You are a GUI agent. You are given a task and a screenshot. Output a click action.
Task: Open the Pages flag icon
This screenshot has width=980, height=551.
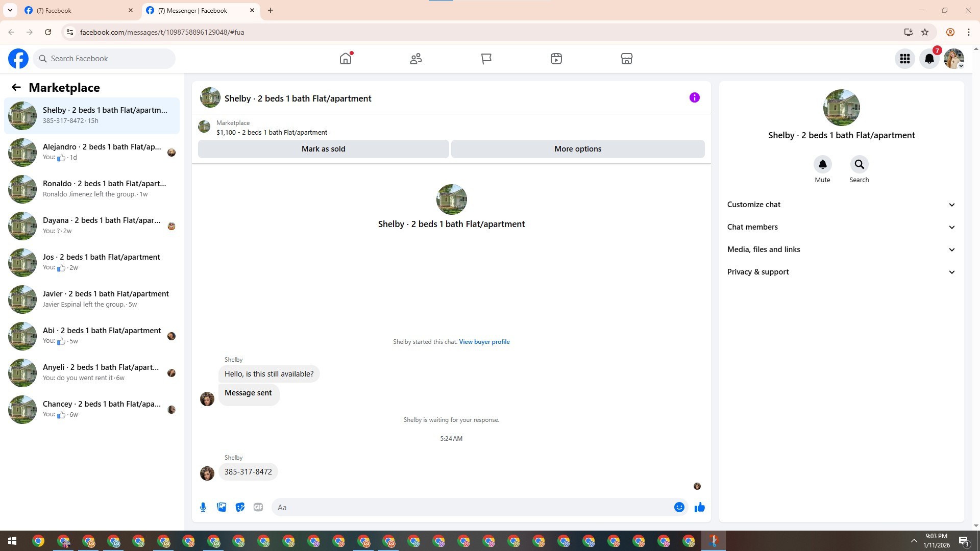click(486, 59)
